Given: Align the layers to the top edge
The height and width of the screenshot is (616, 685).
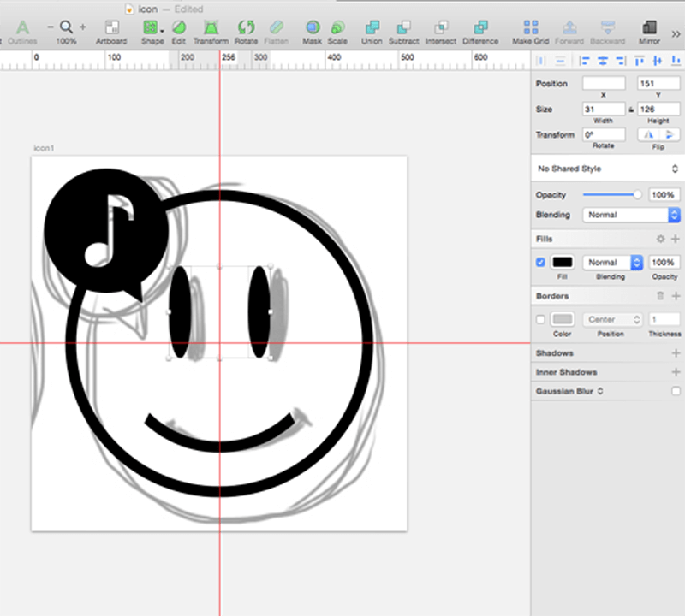Looking at the screenshot, I should coord(639,61).
